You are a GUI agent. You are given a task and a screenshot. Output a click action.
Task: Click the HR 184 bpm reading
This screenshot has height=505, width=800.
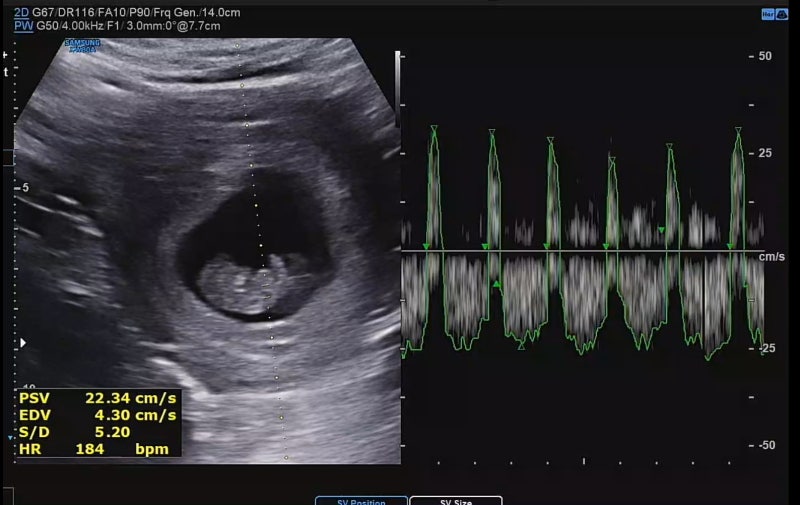click(94, 449)
